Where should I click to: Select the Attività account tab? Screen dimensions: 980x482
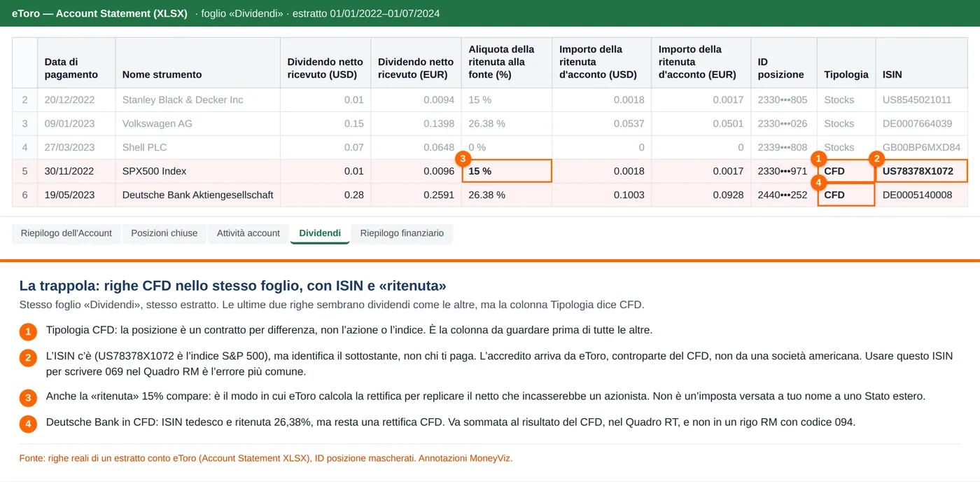pyautogui.click(x=248, y=233)
